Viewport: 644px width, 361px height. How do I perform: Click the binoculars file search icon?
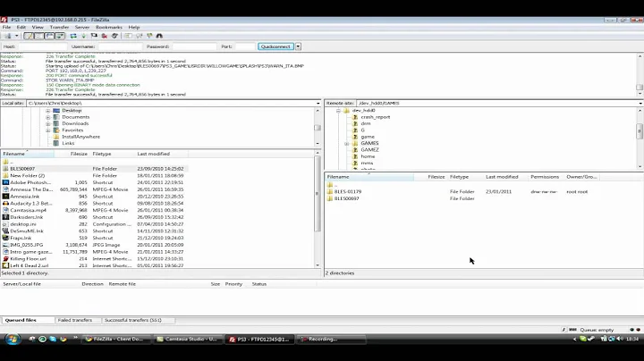tap(159, 36)
